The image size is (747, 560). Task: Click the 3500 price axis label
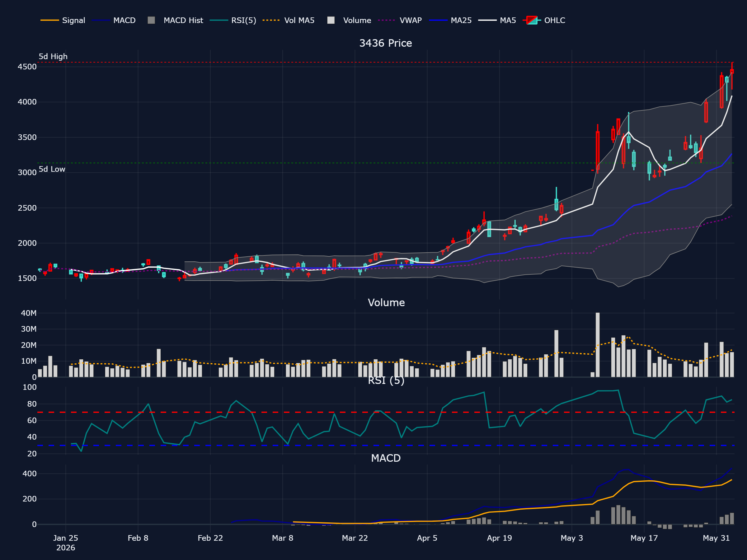pyautogui.click(x=27, y=138)
